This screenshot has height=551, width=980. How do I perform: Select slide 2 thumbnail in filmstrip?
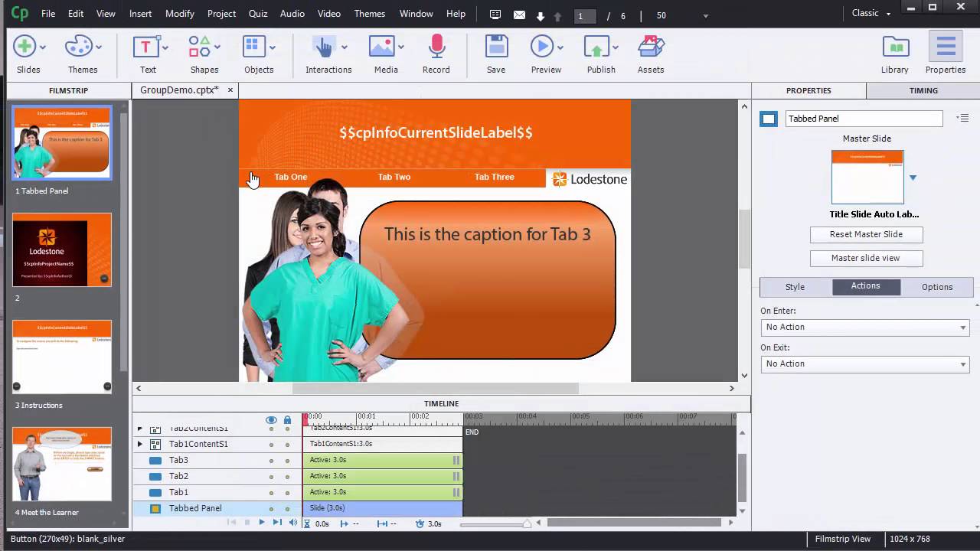[x=62, y=249]
